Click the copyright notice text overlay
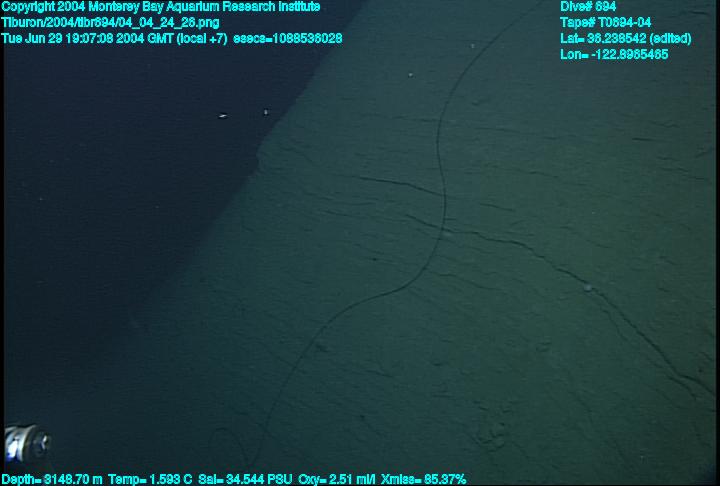Image resolution: width=720 pixels, height=486 pixels. click(161, 7)
